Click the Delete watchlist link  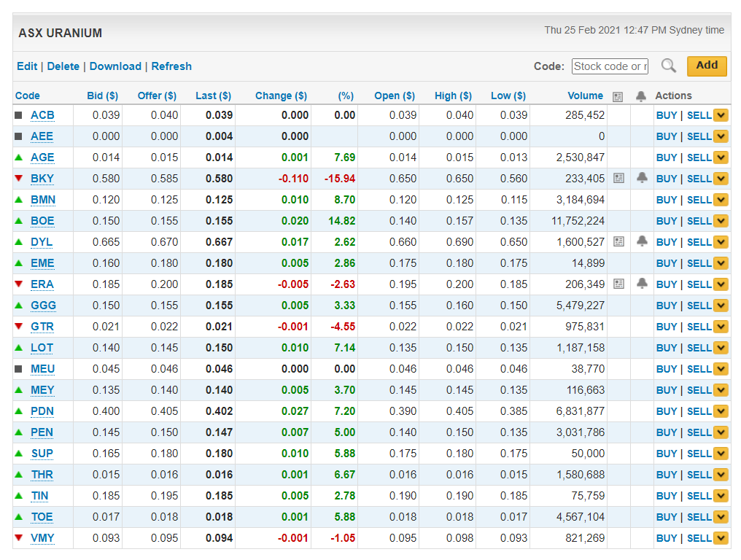coord(63,66)
